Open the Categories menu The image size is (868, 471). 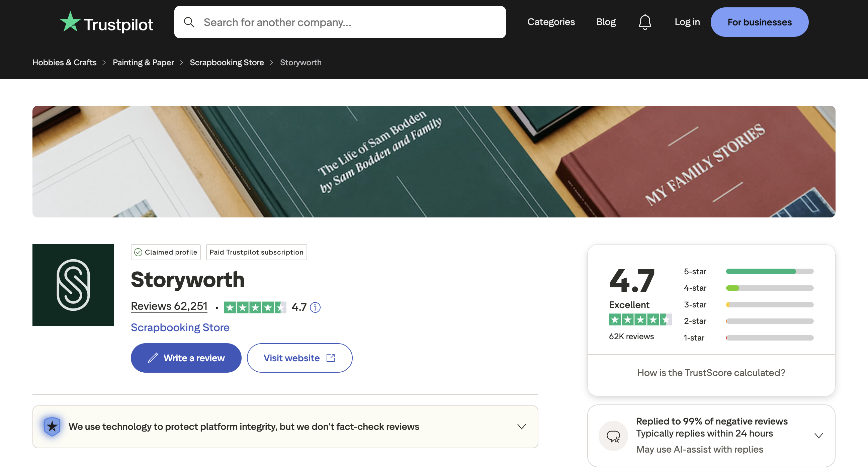(550, 22)
